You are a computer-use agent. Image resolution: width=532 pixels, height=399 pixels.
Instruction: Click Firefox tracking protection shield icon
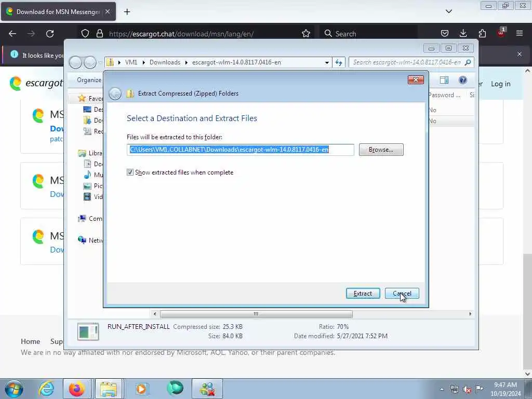(85, 34)
